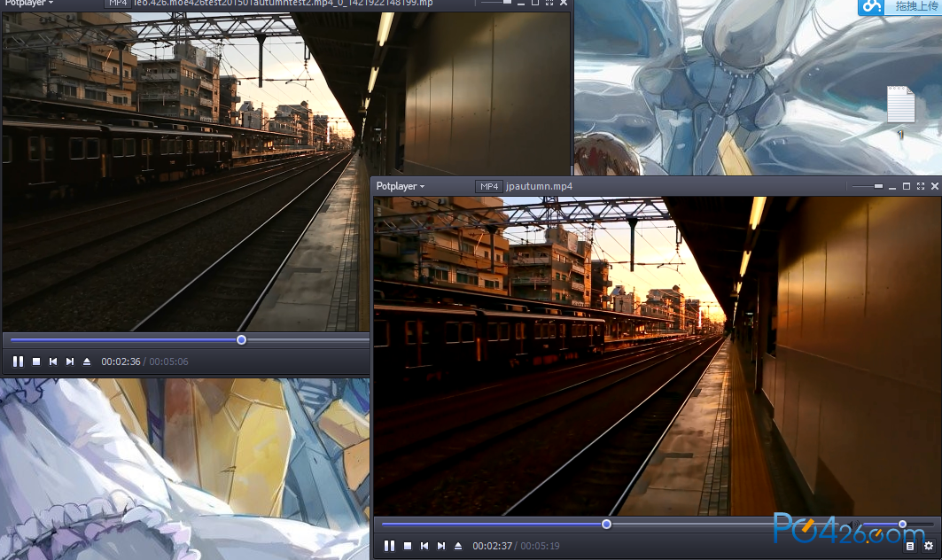The width and height of the screenshot is (942, 560).
Task: Click the eject/open icon in autumntest2 player window
Action: pyautogui.click(x=87, y=362)
